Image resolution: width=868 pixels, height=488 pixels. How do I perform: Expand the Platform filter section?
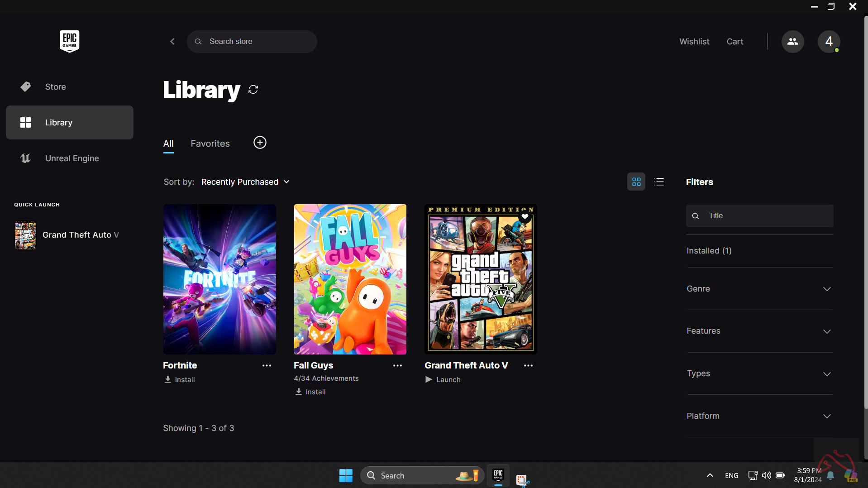[x=759, y=416]
